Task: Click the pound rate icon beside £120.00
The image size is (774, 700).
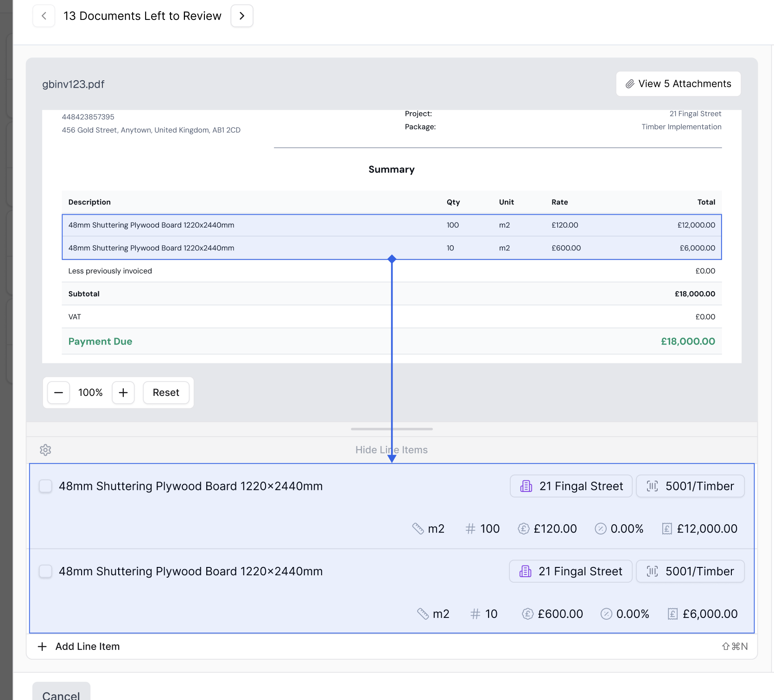Action: [524, 529]
